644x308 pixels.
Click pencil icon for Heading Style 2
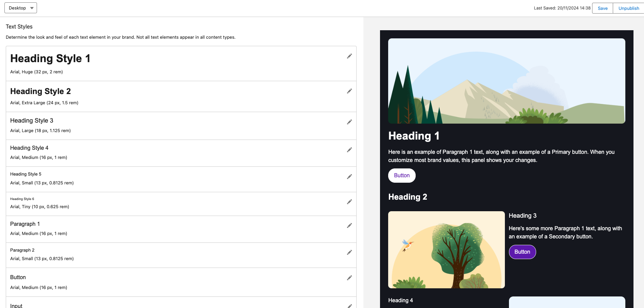[349, 91]
